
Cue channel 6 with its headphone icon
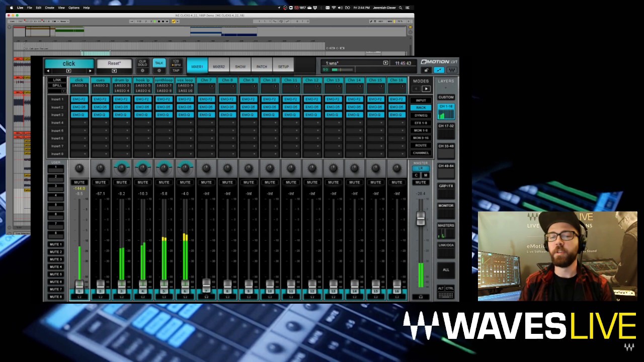click(x=185, y=297)
